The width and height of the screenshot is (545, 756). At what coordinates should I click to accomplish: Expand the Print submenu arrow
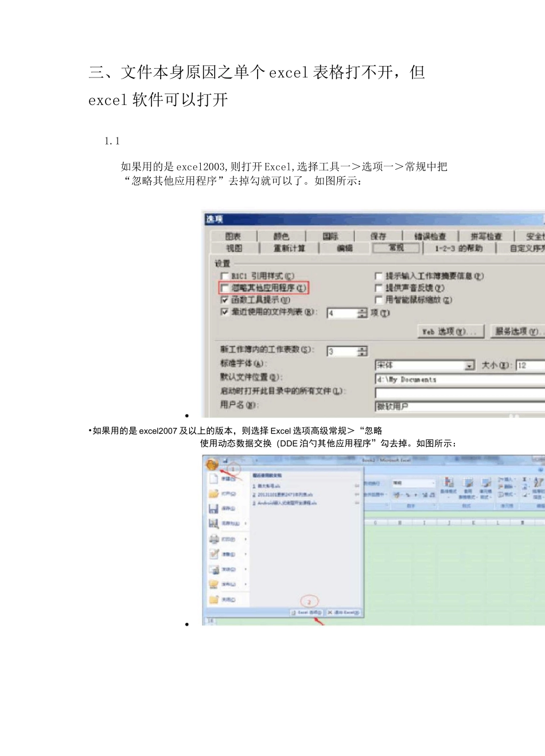(x=246, y=539)
